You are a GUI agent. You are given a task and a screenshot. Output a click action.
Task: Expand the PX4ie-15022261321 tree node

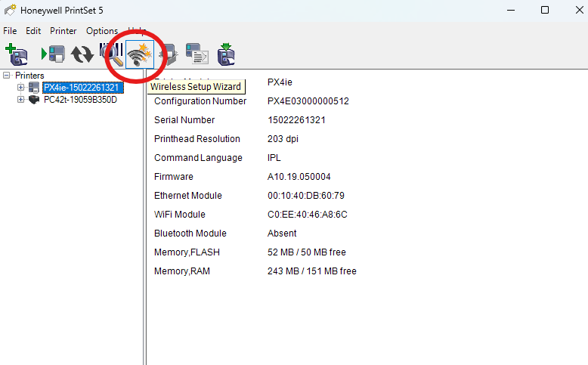(20, 88)
